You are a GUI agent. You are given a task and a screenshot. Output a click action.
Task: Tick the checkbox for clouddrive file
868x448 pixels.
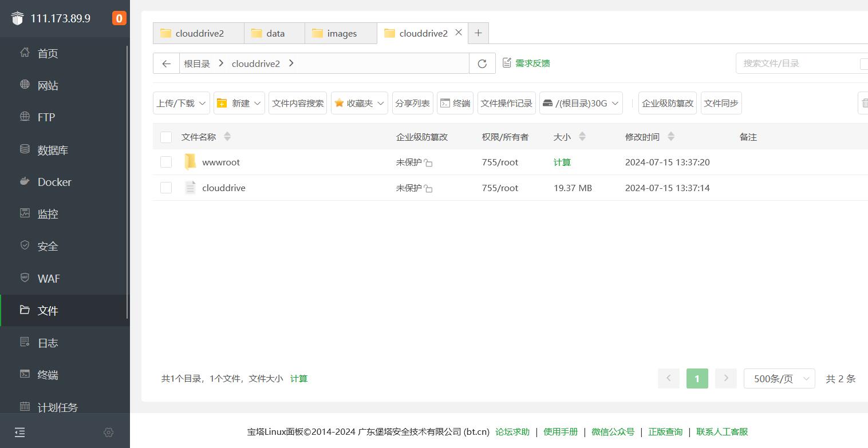(166, 188)
